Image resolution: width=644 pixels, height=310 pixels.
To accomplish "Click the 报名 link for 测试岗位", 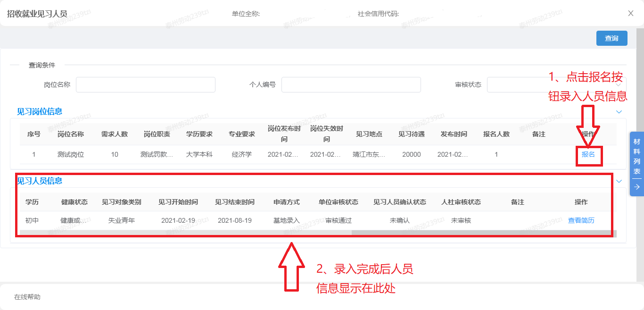I will pyautogui.click(x=588, y=154).
